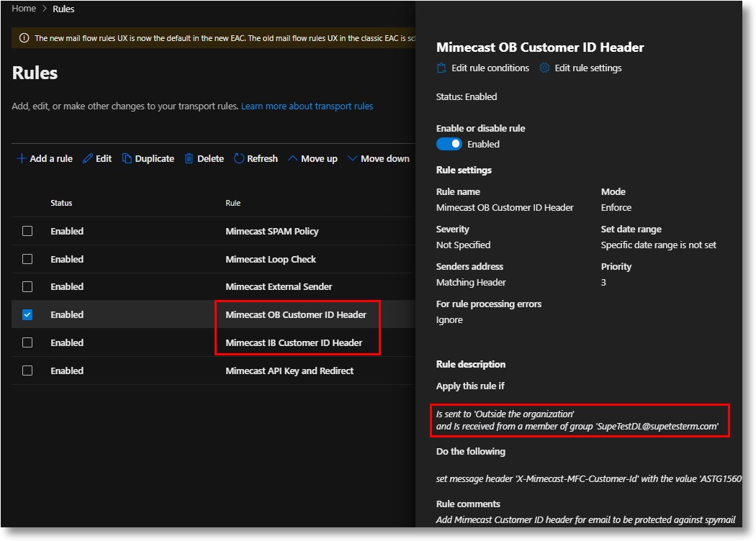Click the circular Refresh icon
This screenshot has width=756, height=541.
coord(239,159)
